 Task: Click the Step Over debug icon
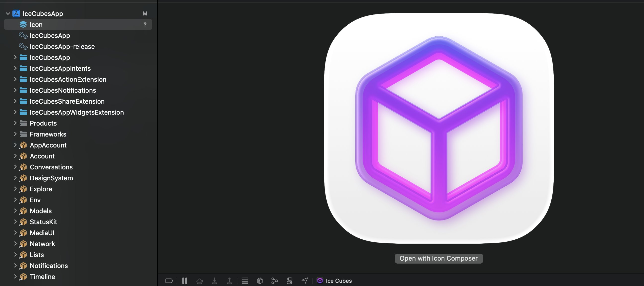pos(200,281)
